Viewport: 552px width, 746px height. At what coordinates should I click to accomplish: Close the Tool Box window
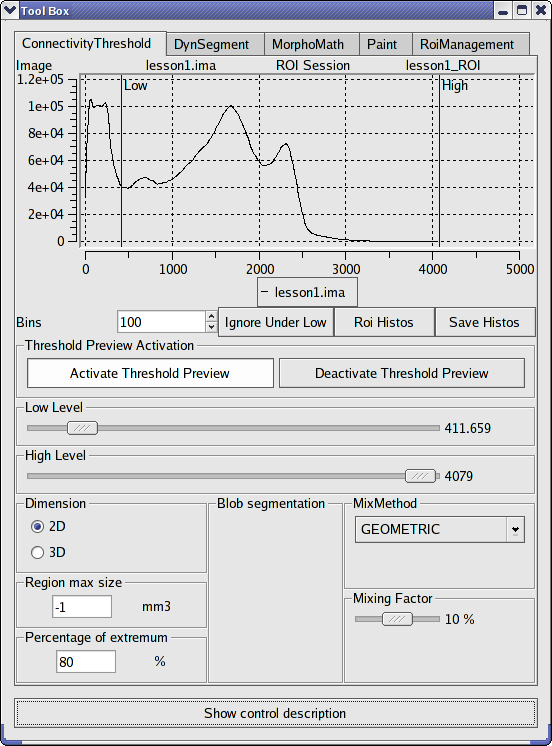[541, 10]
